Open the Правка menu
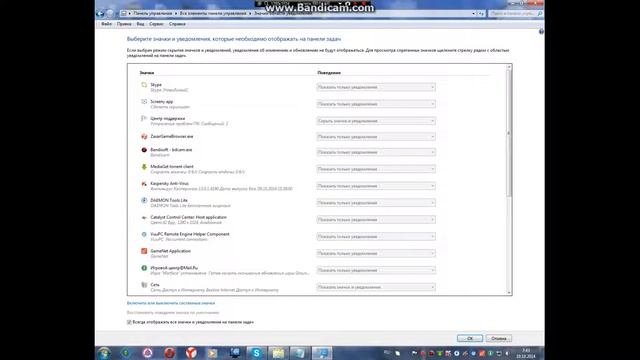Screen dimensions: 640x360 (124, 24)
